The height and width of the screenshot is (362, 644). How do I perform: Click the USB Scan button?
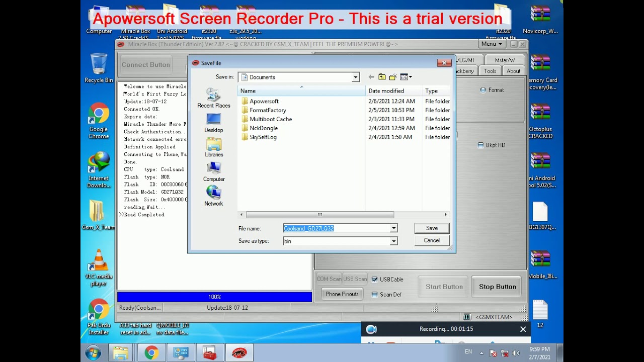[x=355, y=279]
